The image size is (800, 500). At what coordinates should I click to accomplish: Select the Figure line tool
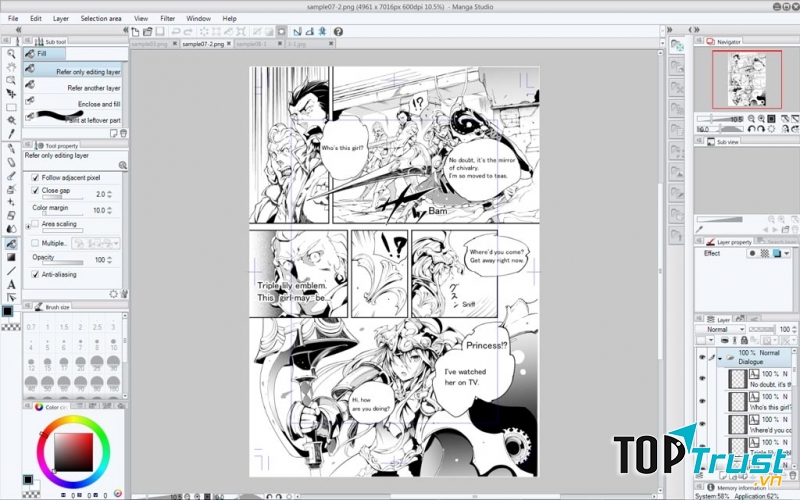(11, 270)
